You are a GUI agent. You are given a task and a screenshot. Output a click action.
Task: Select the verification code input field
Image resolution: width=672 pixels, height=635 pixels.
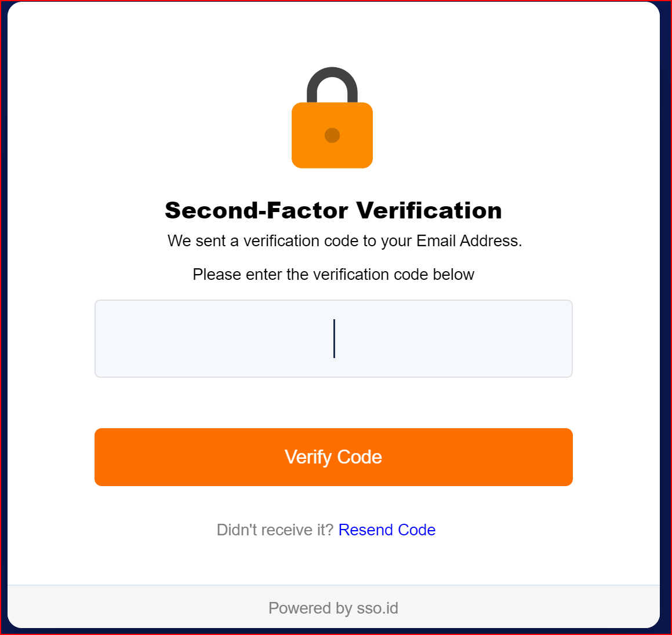(x=333, y=338)
